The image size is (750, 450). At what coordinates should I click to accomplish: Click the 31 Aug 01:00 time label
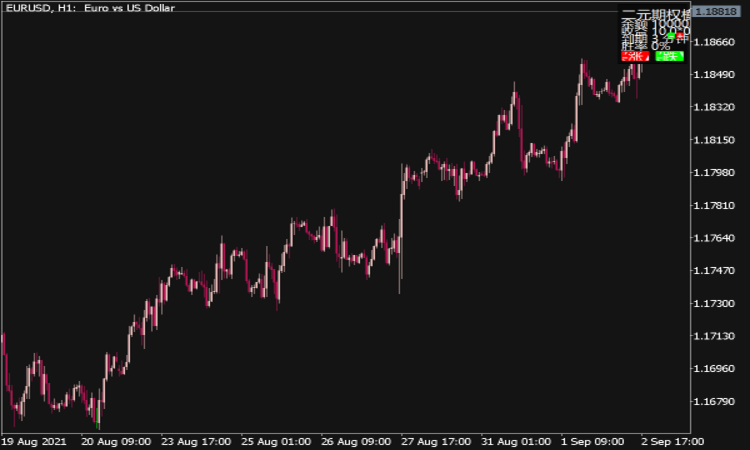(x=516, y=441)
